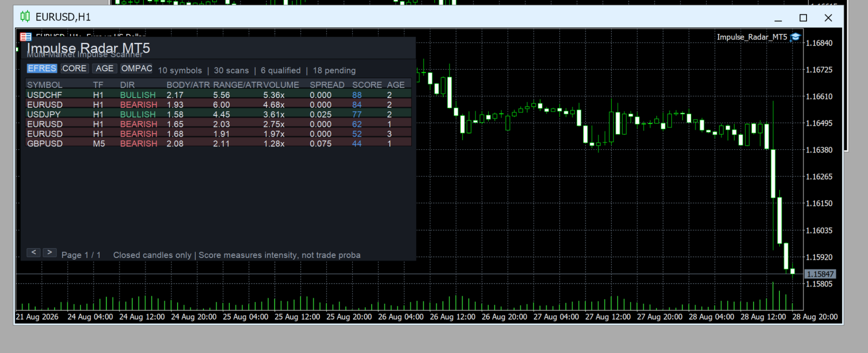Click the 2.17 body/ATR value

pyautogui.click(x=175, y=95)
